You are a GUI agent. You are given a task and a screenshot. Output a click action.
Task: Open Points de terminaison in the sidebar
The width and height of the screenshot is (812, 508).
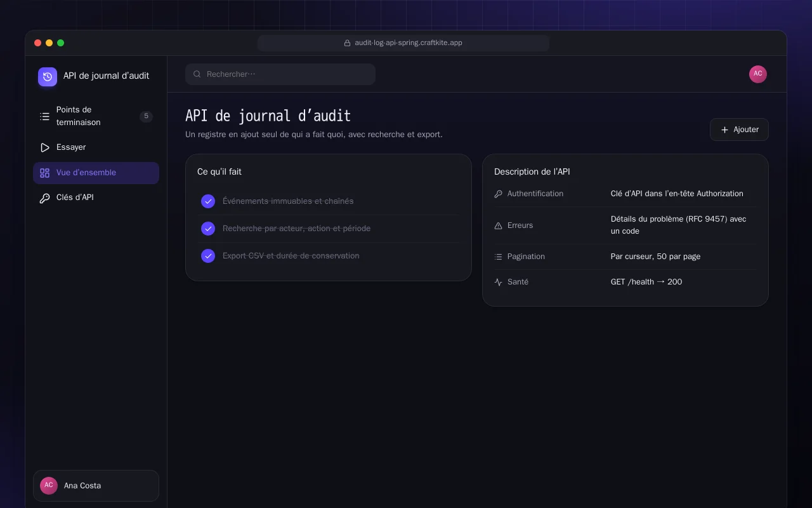click(x=96, y=116)
